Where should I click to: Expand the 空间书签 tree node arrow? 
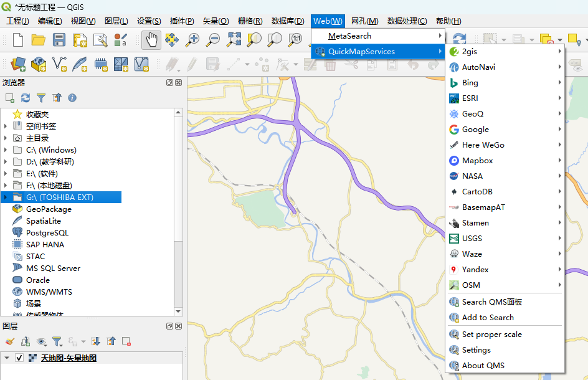pyautogui.click(x=5, y=126)
